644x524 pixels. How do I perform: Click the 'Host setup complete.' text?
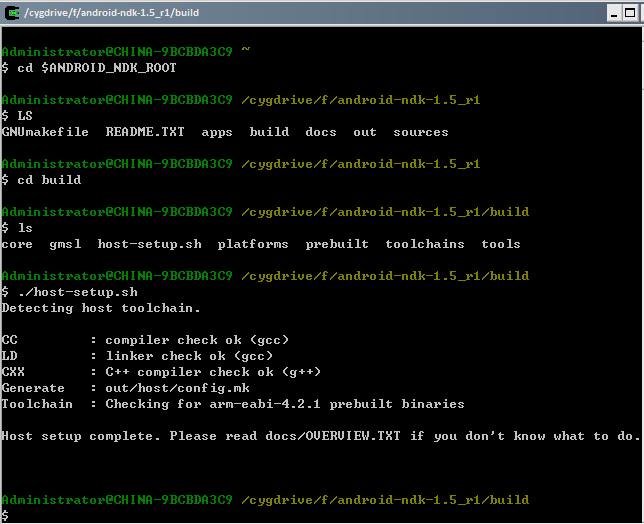(x=80, y=436)
